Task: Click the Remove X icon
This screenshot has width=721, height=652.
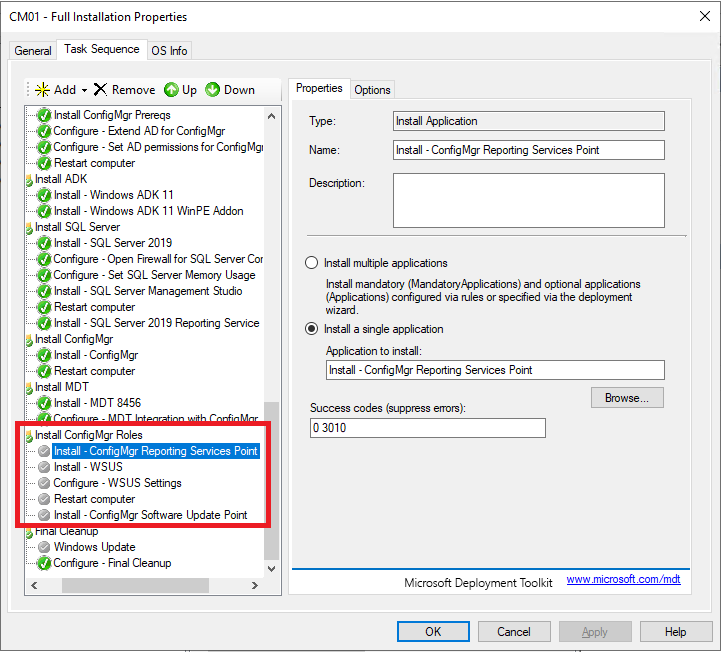Action: pyautogui.click(x=100, y=90)
